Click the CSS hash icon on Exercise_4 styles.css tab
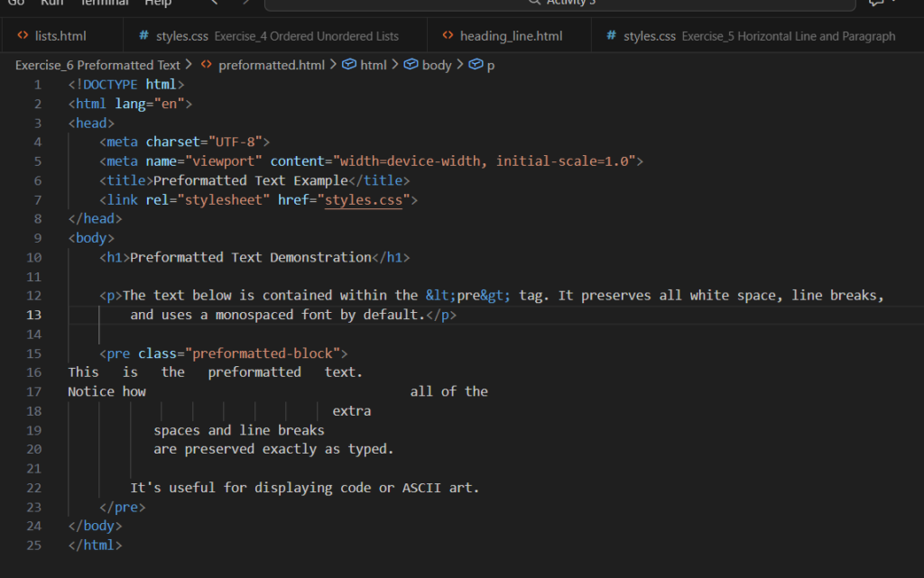The image size is (924, 578). tap(144, 36)
